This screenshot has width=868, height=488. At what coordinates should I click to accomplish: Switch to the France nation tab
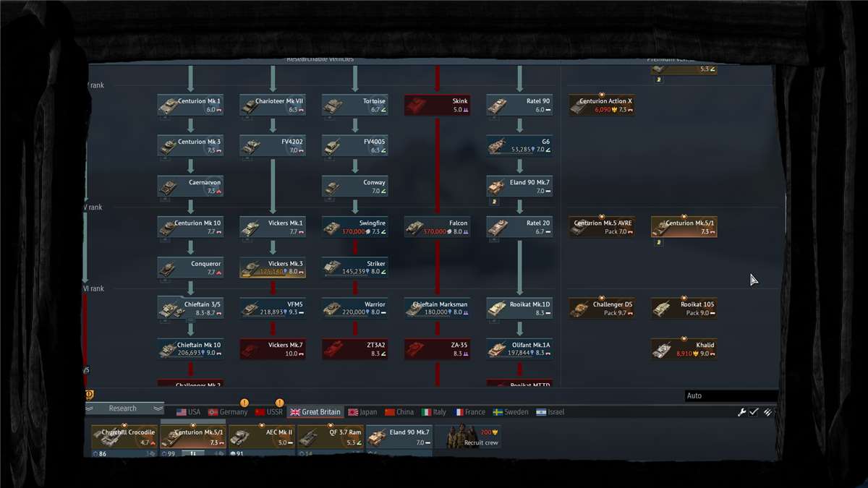pos(469,412)
